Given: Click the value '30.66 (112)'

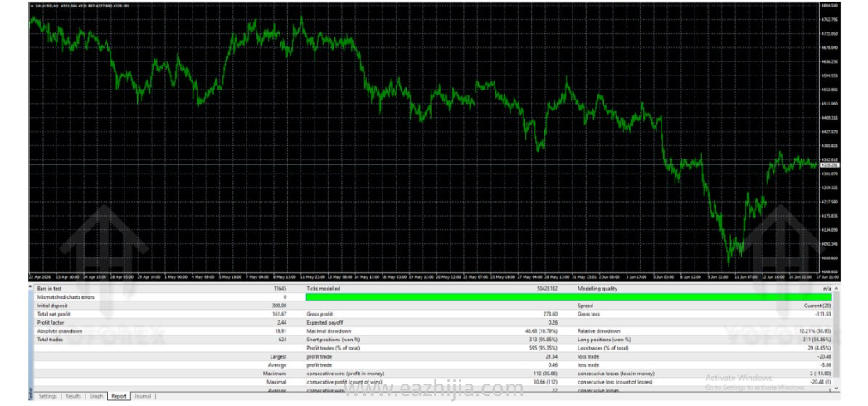Looking at the screenshot, I should point(545,382).
